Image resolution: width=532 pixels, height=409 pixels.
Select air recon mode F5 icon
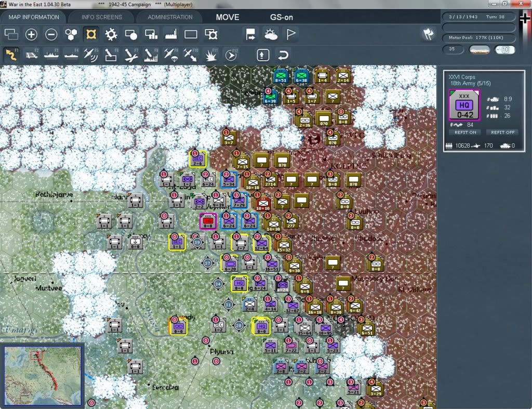[91, 55]
